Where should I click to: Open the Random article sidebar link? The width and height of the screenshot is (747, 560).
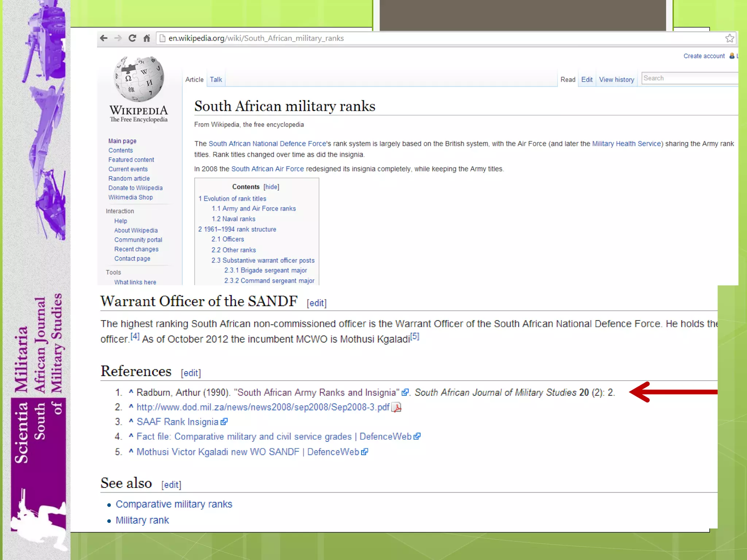coord(129,179)
